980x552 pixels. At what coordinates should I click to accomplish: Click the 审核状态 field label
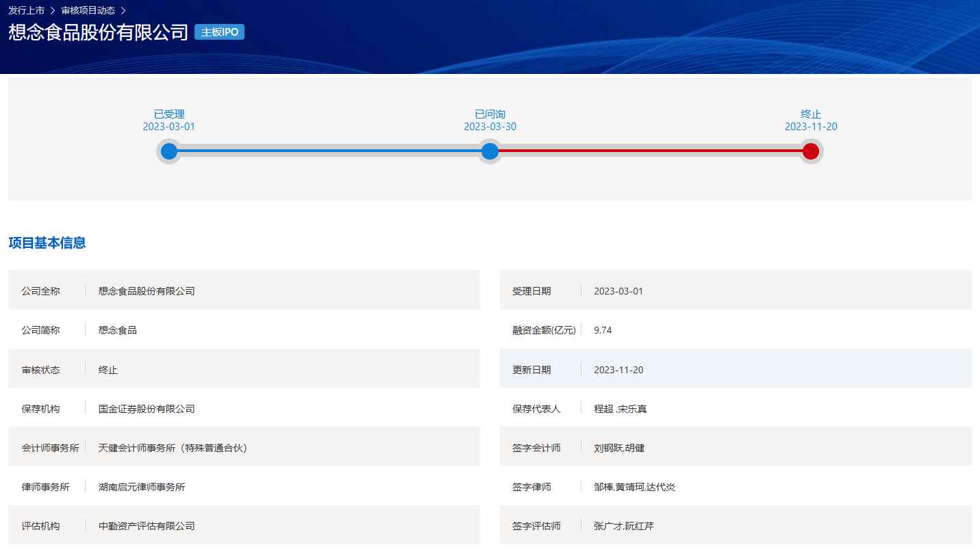point(40,370)
